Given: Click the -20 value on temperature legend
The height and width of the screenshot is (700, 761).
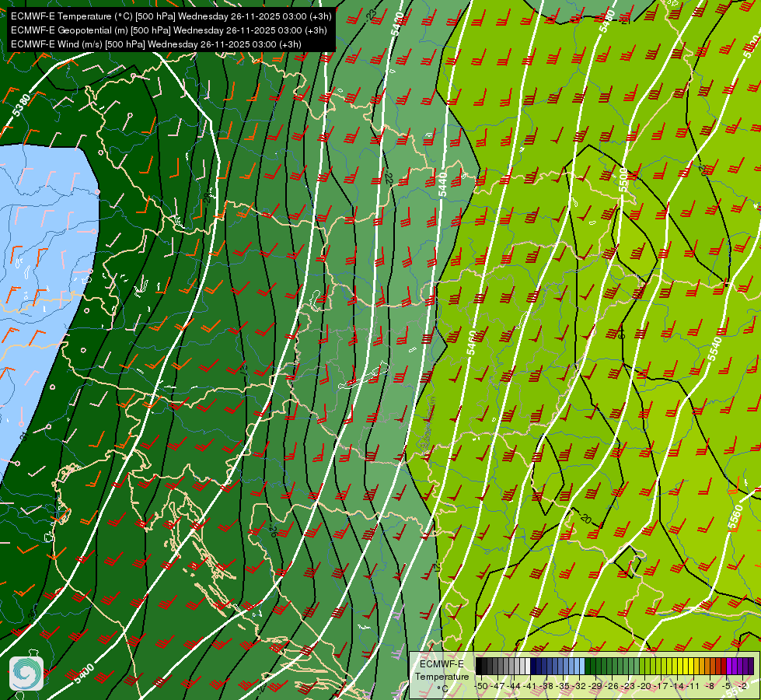Looking at the screenshot, I should click(644, 686).
